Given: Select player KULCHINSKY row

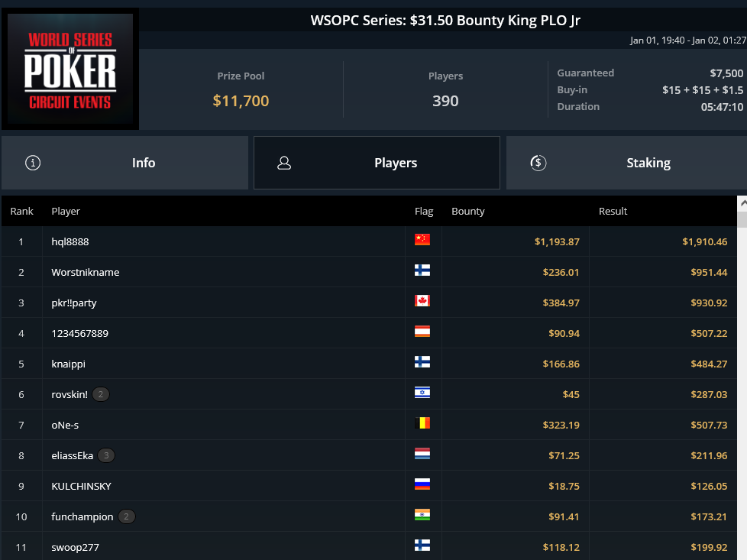Looking at the screenshot, I should coord(369,486).
